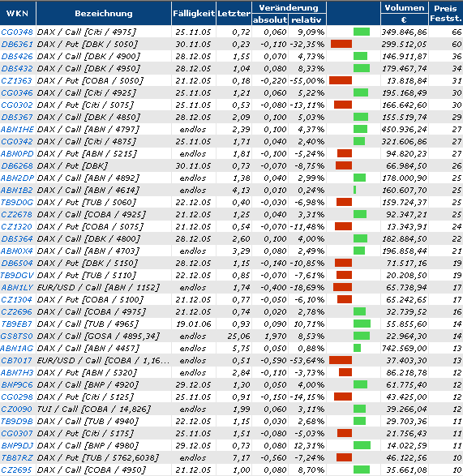Select relative change -55,00%
The image size is (463, 476).
point(307,81)
